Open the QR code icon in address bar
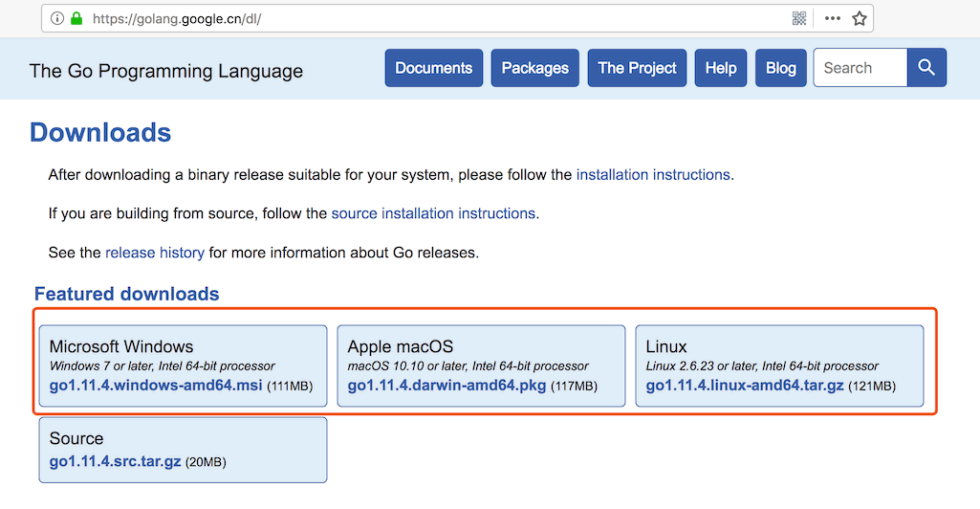The height and width of the screenshot is (509, 980). (799, 18)
